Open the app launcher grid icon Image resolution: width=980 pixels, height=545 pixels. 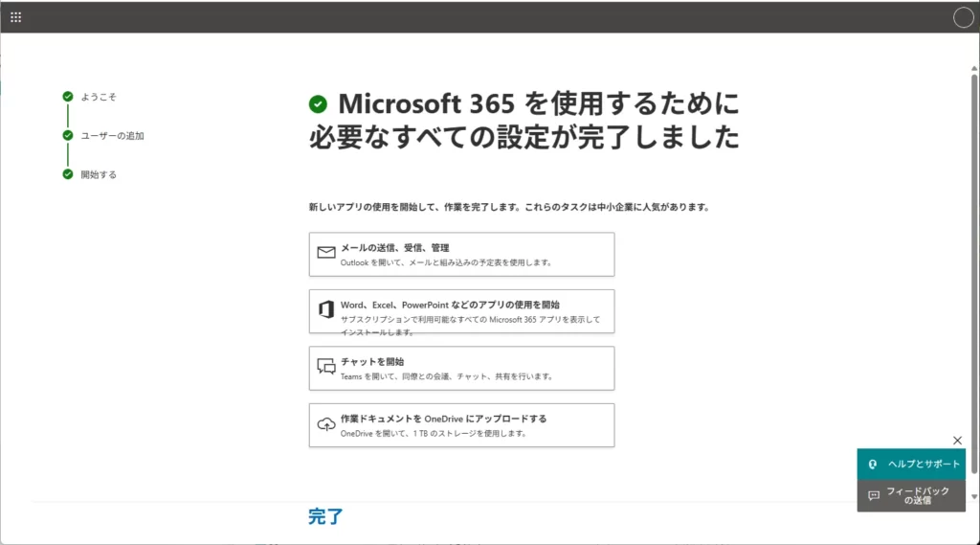coord(15,17)
